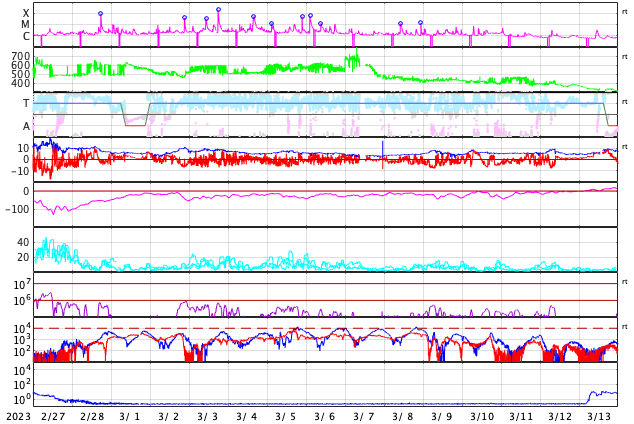The height and width of the screenshot is (424, 634).
Task: Click the 10^3 tick on electron flux panel
Action: click(22, 340)
